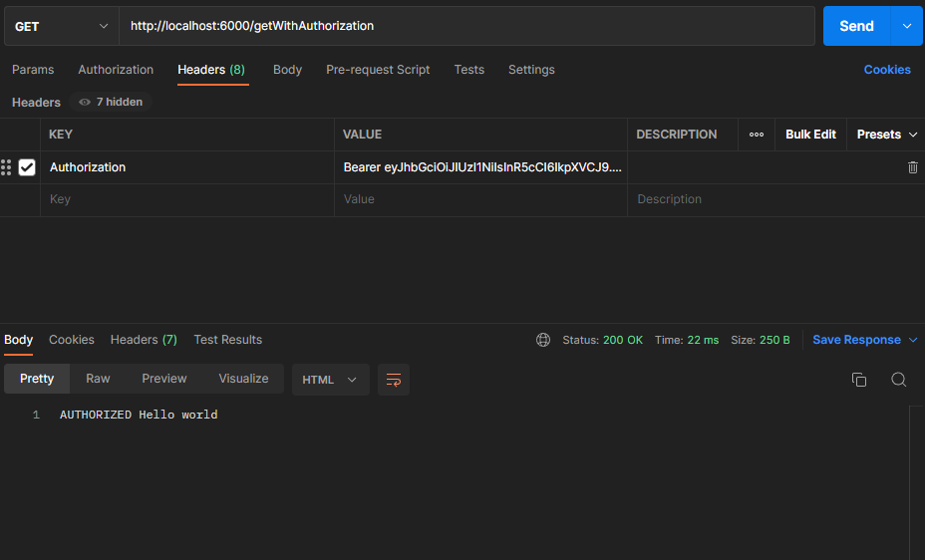Screen dimensions: 925x560
Task: Uncheck the Authorization header checkbox
Action: tap(27, 167)
